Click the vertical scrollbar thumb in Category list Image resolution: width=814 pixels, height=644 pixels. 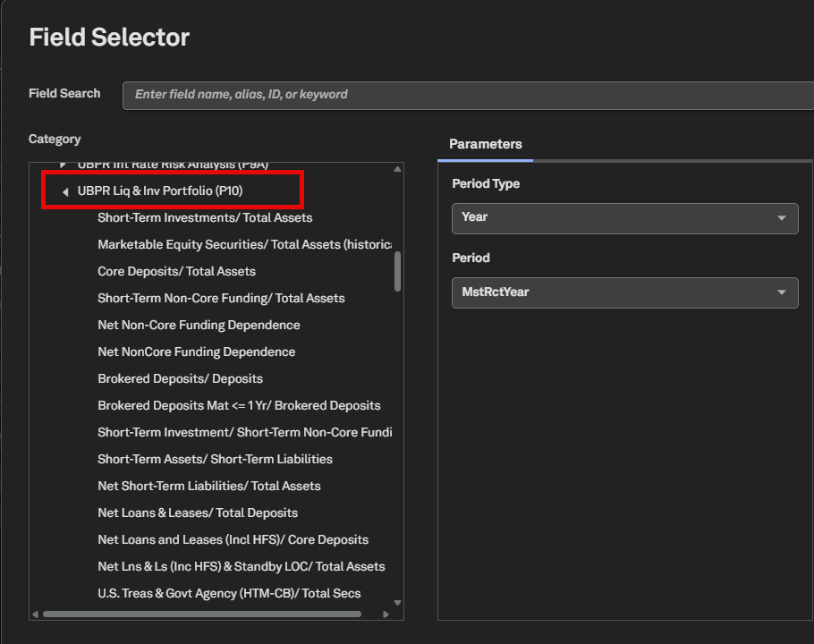398,271
